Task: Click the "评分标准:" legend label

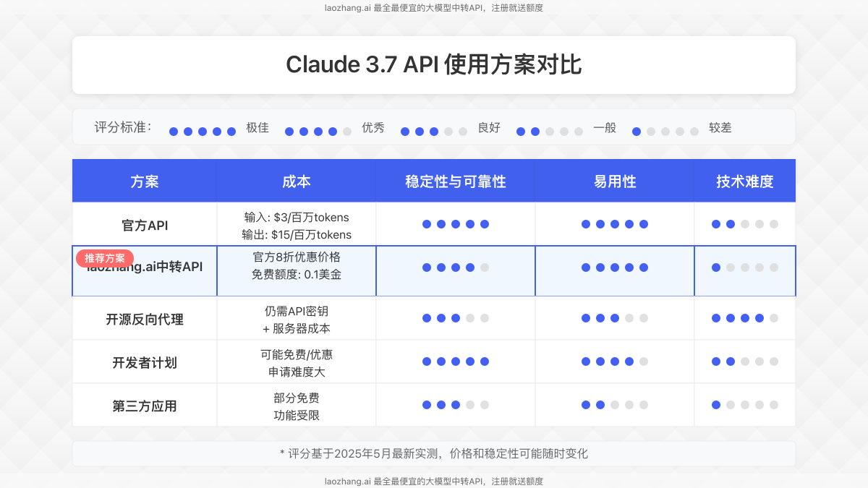Action: [x=123, y=127]
